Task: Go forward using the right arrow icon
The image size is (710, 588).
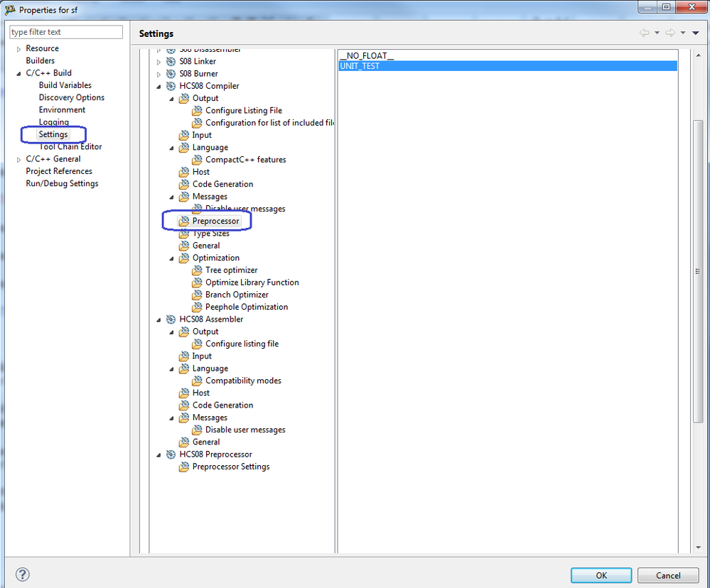Action: coord(670,33)
